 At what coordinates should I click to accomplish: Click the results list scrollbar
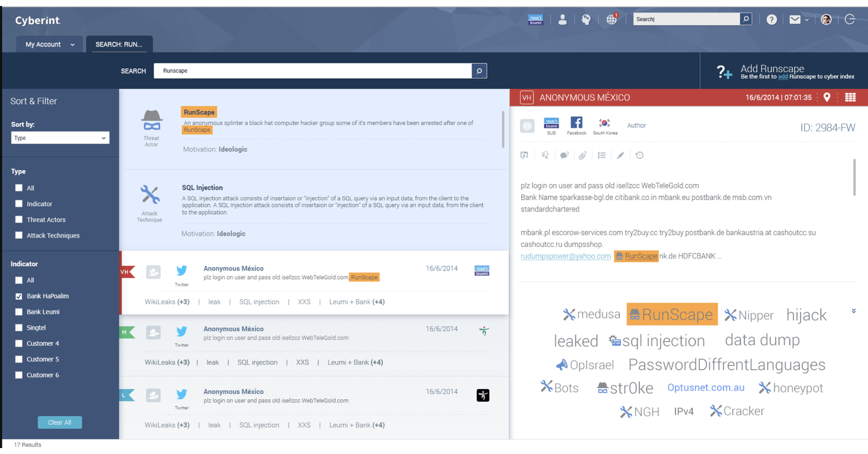(x=504, y=129)
